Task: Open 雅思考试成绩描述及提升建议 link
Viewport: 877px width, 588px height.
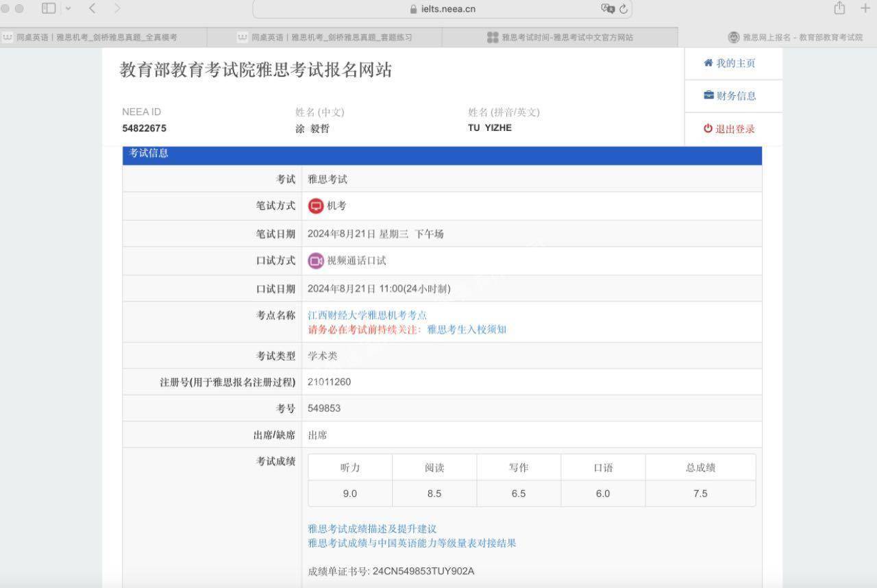Action: coord(372,529)
